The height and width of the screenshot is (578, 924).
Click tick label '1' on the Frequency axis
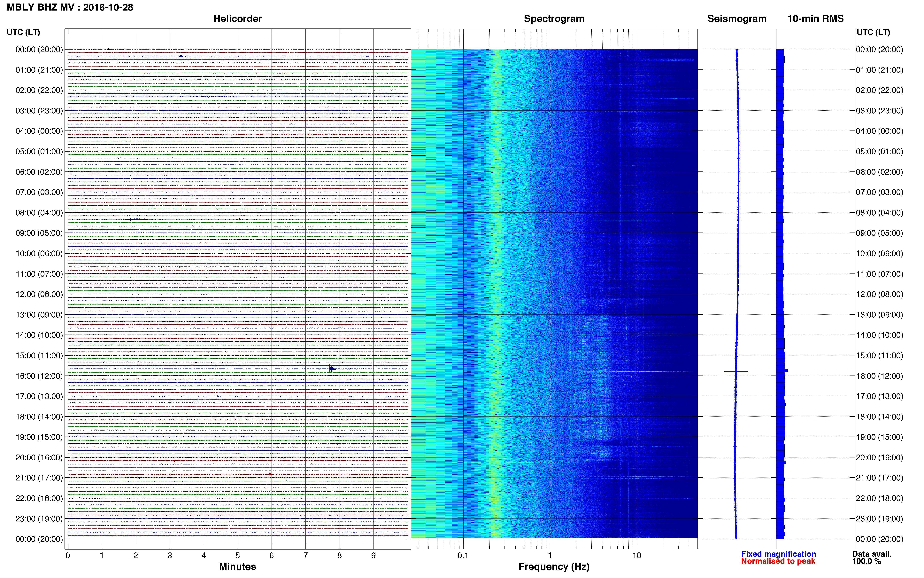tap(550, 556)
